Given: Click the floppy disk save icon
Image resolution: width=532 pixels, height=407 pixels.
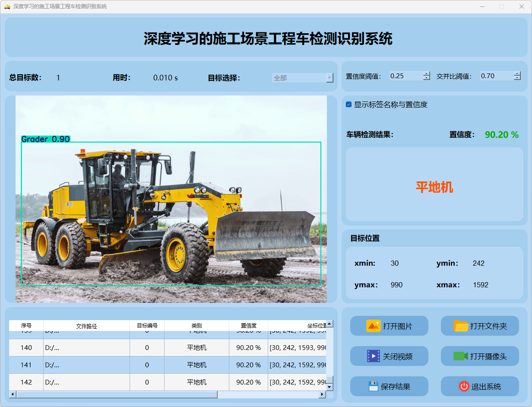Looking at the screenshot, I should click(373, 386).
